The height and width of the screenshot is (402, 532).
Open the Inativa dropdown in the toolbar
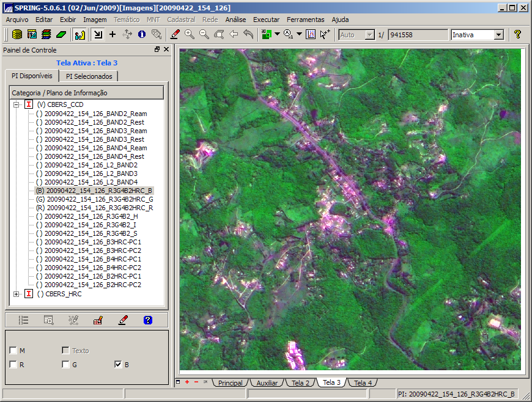(498, 35)
